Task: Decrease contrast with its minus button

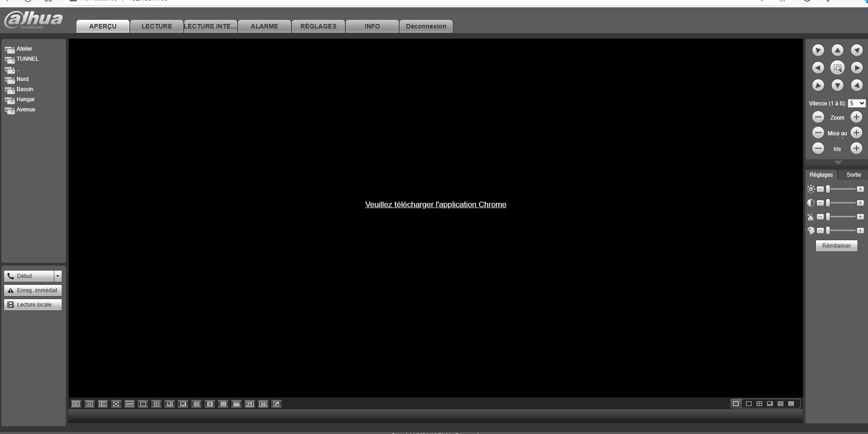Action: (x=820, y=203)
